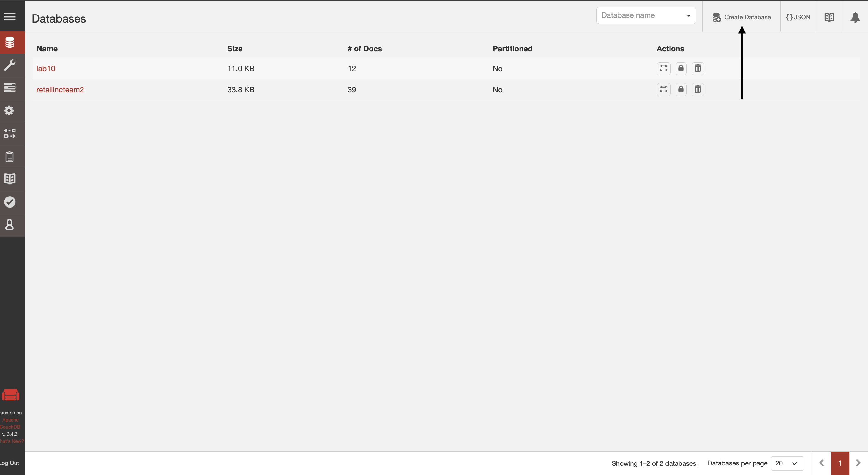This screenshot has height=475, width=868.
Task: Click the Apache CouchDB link
Action: point(10,424)
